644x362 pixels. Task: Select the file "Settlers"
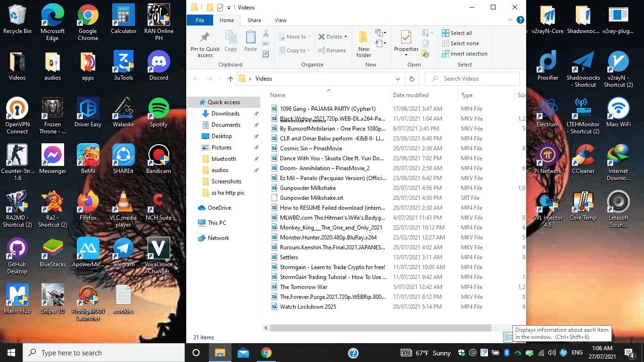point(289,257)
